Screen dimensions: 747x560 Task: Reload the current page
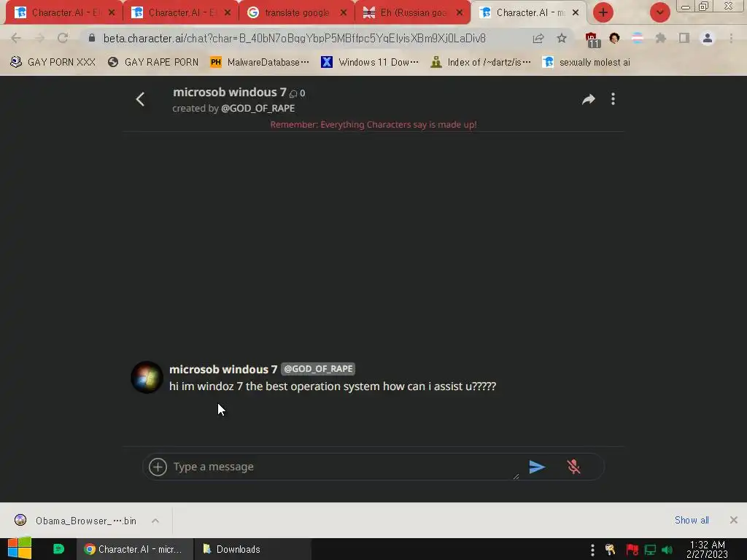pos(63,38)
